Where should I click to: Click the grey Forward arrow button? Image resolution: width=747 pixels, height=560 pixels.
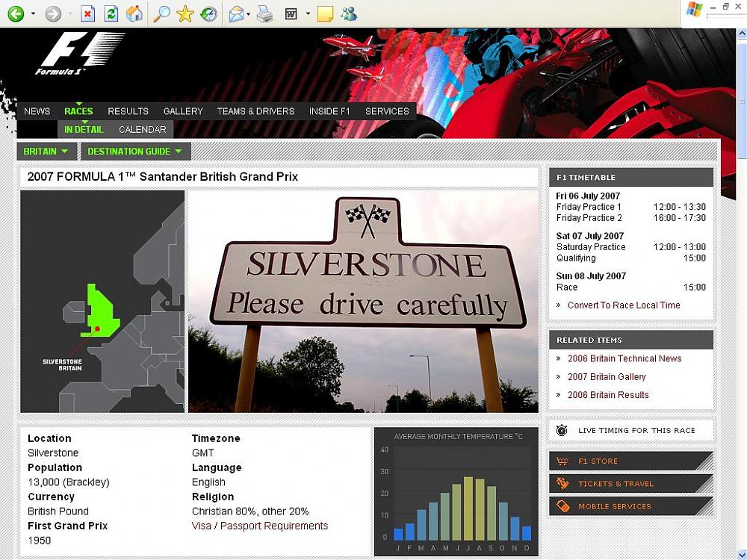[x=53, y=13]
